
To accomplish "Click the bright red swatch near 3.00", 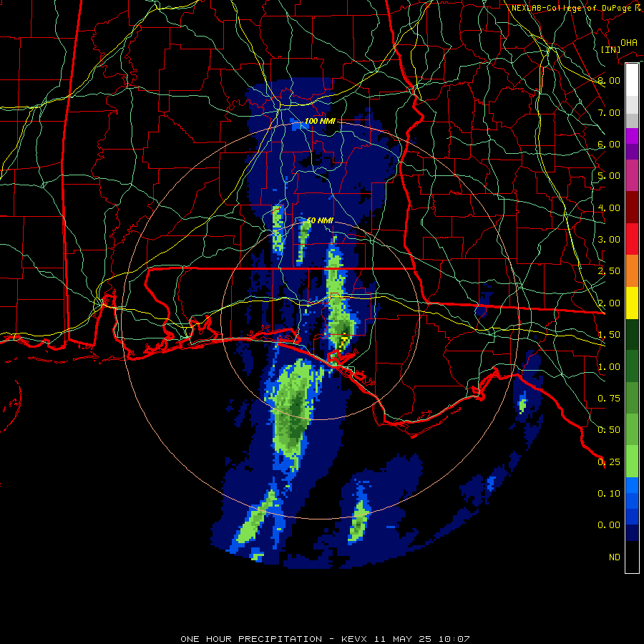I will [632, 240].
